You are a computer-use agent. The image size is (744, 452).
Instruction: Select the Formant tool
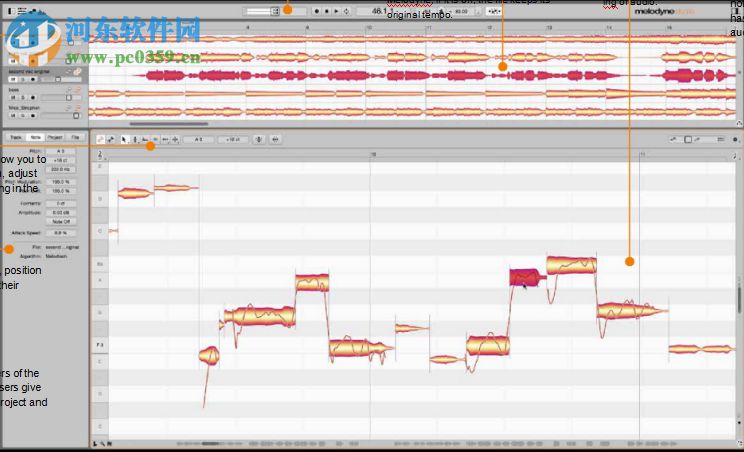[145, 139]
